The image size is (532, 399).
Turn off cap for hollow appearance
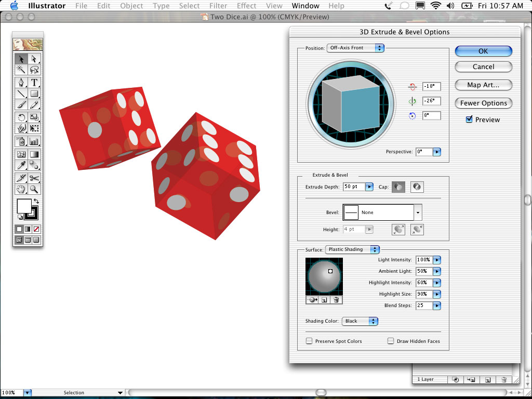417,187
